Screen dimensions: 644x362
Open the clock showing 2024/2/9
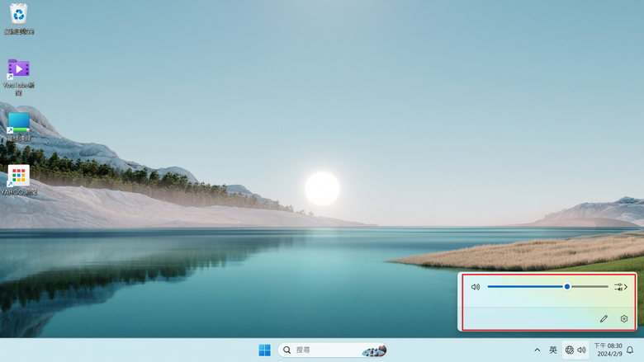click(608, 350)
